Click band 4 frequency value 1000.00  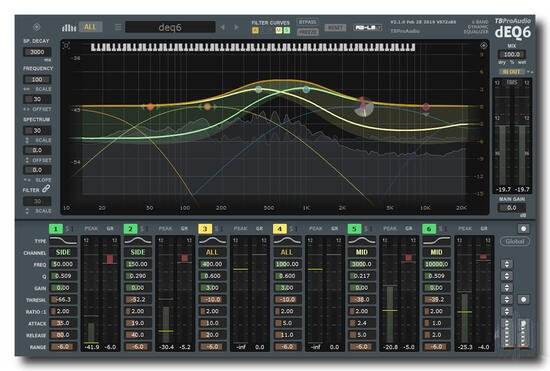pyautogui.click(x=287, y=264)
